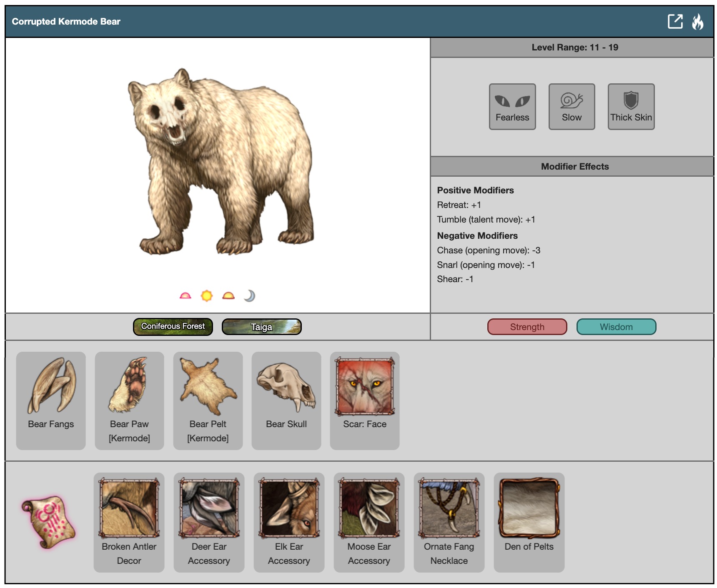Open the Coniferous Forest biome tag
This screenshot has width=717, height=588.
[173, 327]
